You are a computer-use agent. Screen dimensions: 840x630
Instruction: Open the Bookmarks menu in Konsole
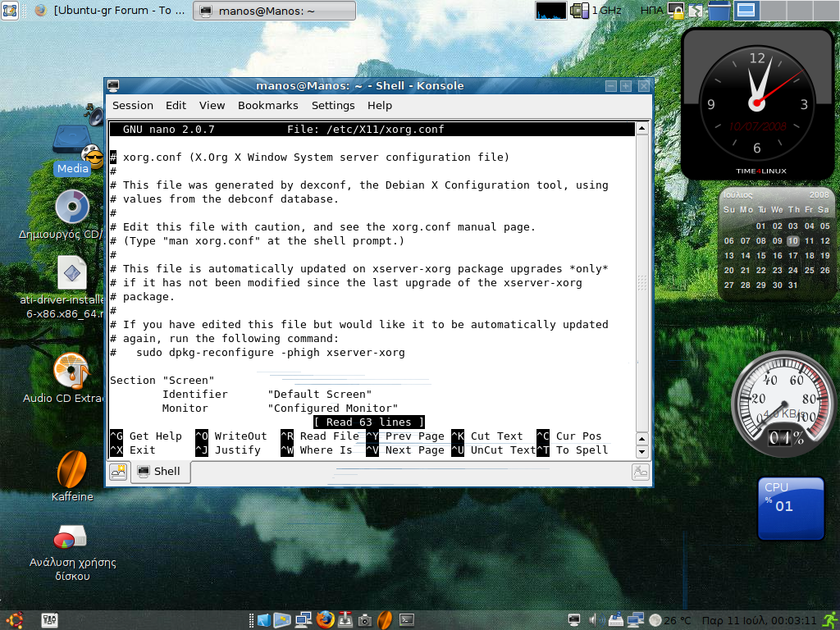point(267,105)
